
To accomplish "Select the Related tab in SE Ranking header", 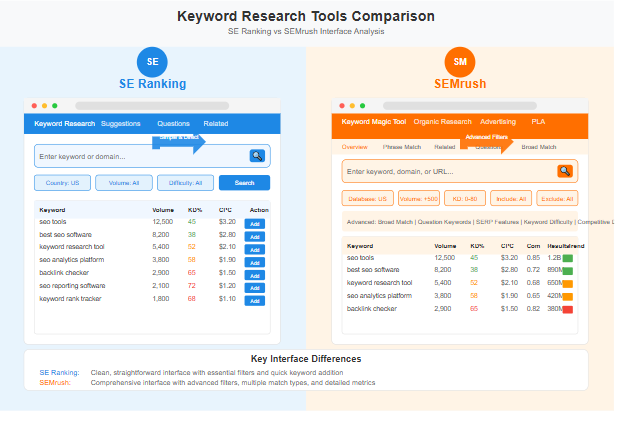I will [216, 124].
